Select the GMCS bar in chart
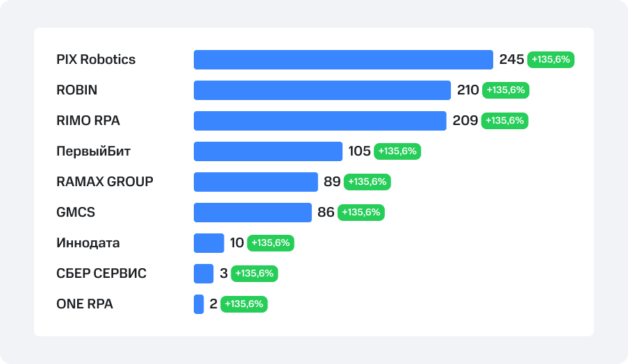Screen dimensions: 628x364 tap(253, 213)
